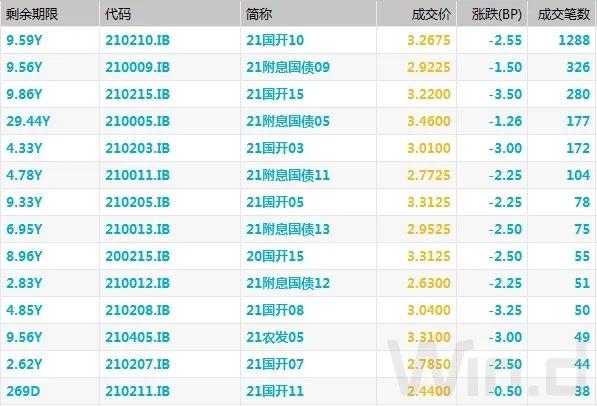Select the bond name 21国开07
The image size is (597, 406).
[x=275, y=365]
